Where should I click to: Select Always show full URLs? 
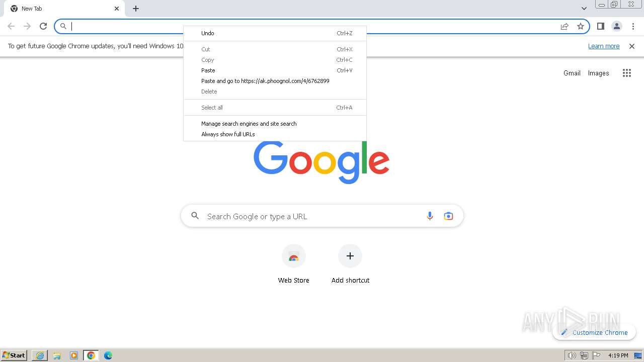275,134
